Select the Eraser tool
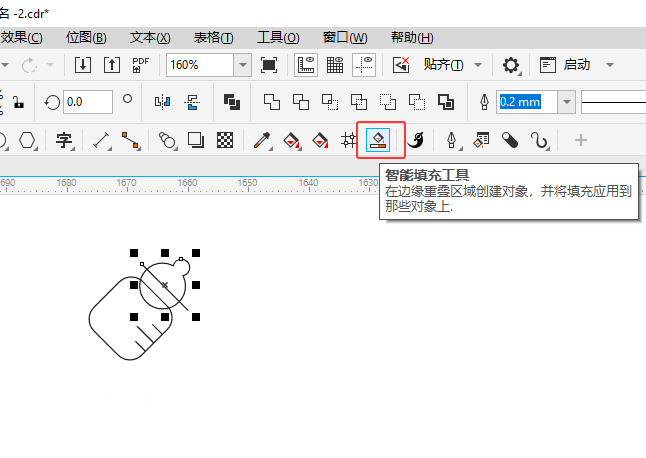The height and width of the screenshot is (458, 646). coord(510,140)
